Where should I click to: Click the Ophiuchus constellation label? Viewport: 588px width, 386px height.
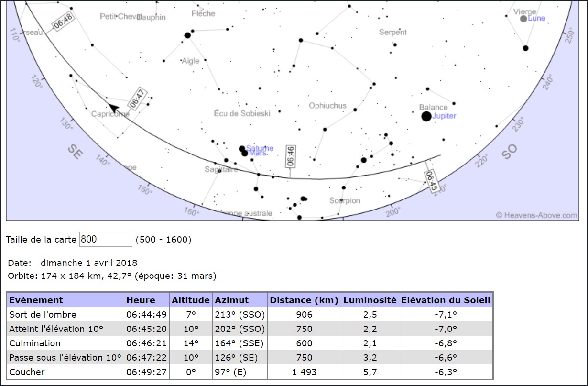tap(327, 106)
